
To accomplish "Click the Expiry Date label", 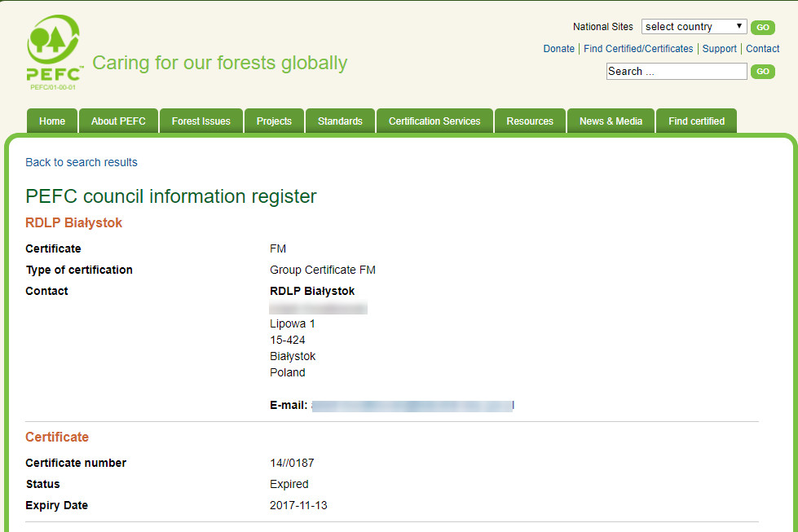I will pos(56,506).
